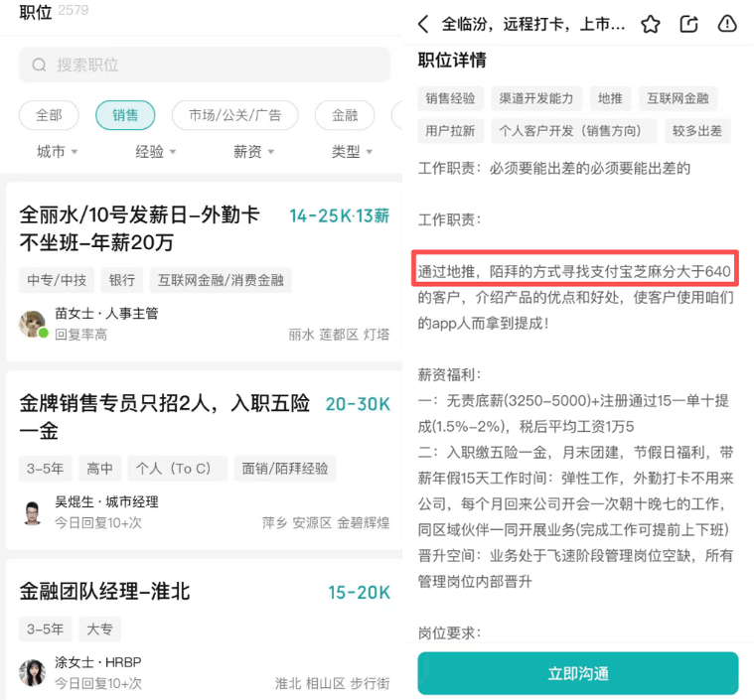
Task: Click recruiter name 吴焜生·城市经理
Action: click(106, 502)
